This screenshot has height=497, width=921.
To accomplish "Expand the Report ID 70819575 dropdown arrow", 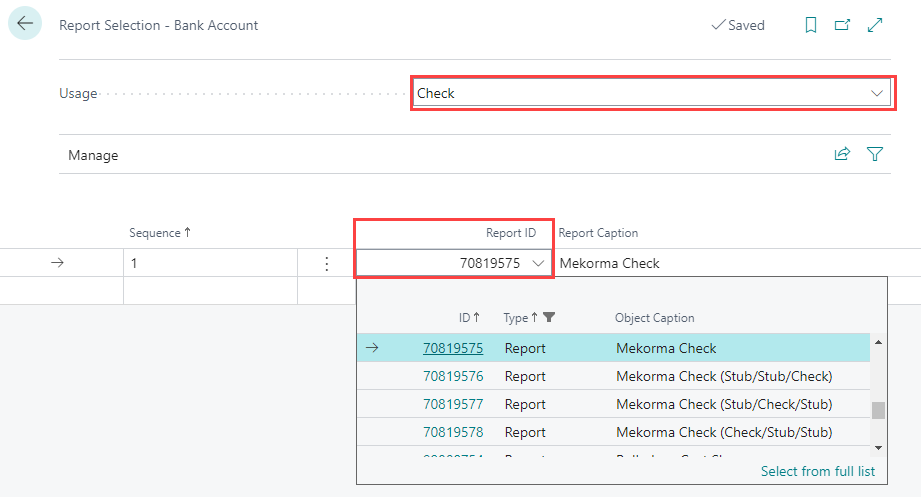I will click(x=538, y=263).
